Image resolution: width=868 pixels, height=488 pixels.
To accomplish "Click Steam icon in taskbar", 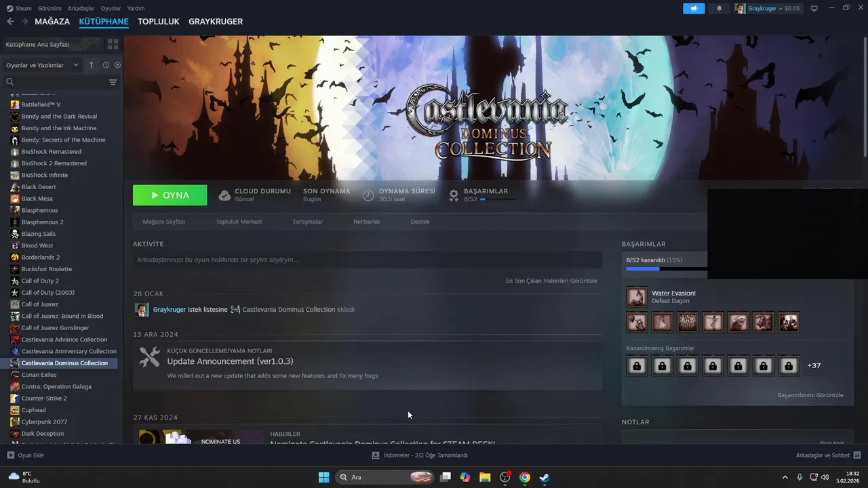I will (x=544, y=477).
